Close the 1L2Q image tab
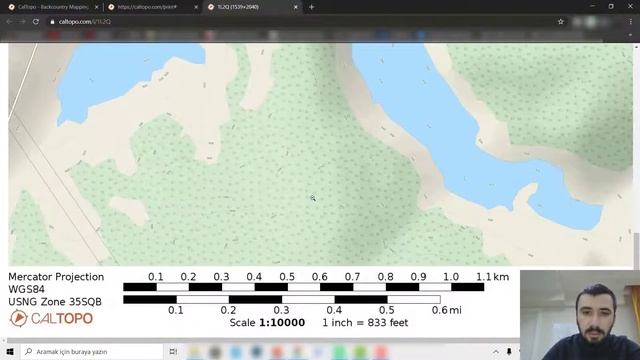 pos(296,7)
